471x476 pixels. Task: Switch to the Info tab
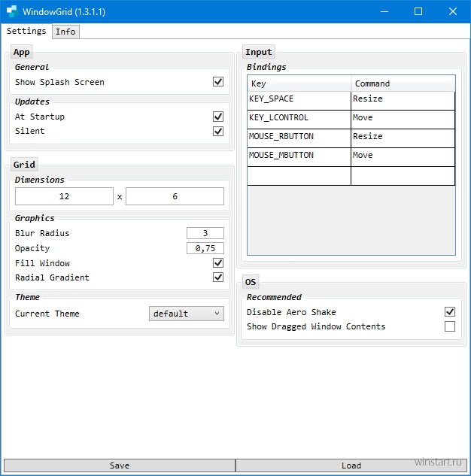pyautogui.click(x=65, y=32)
